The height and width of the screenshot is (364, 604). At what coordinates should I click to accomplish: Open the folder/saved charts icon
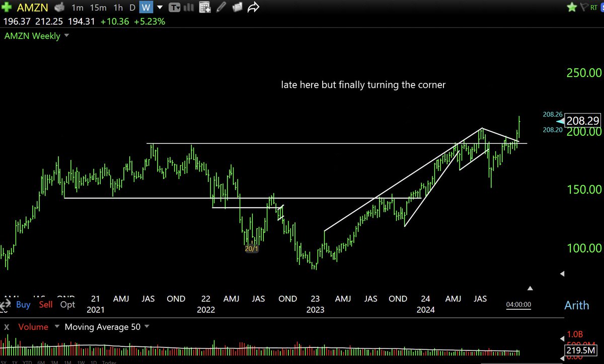pos(237,8)
